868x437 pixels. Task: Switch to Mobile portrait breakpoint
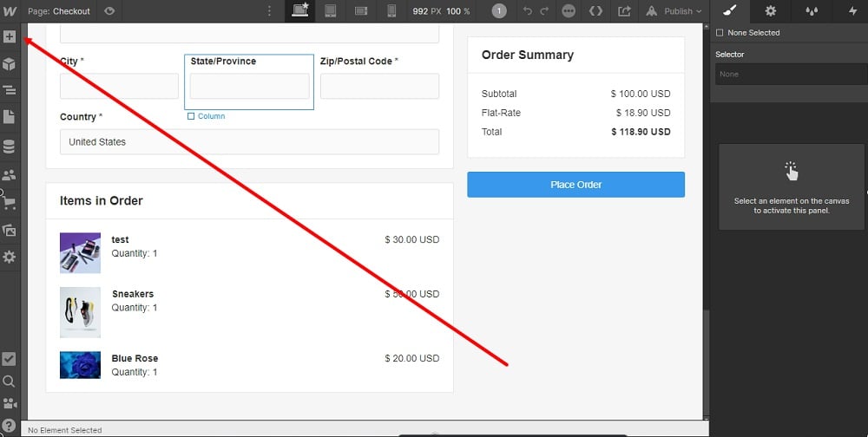click(391, 11)
